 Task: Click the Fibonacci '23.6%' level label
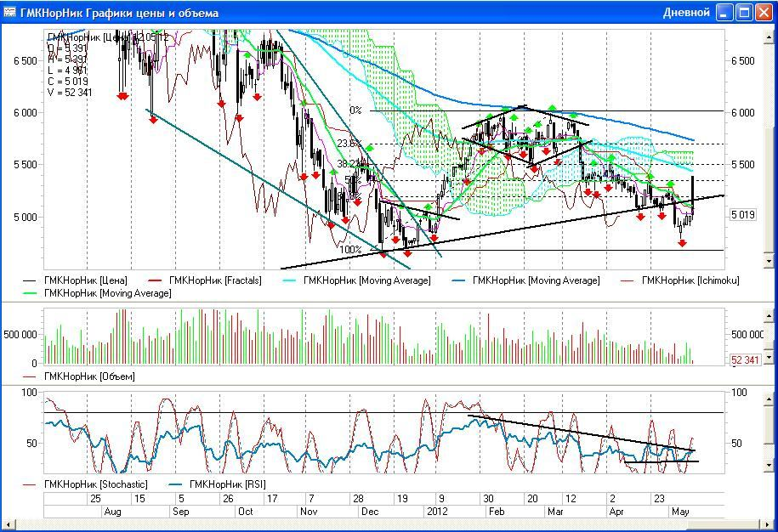tap(349, 144)
